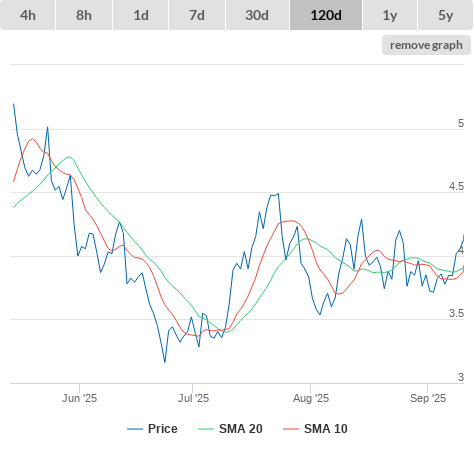
Task: Show the 1y price history tab
Action: [390, 15]
